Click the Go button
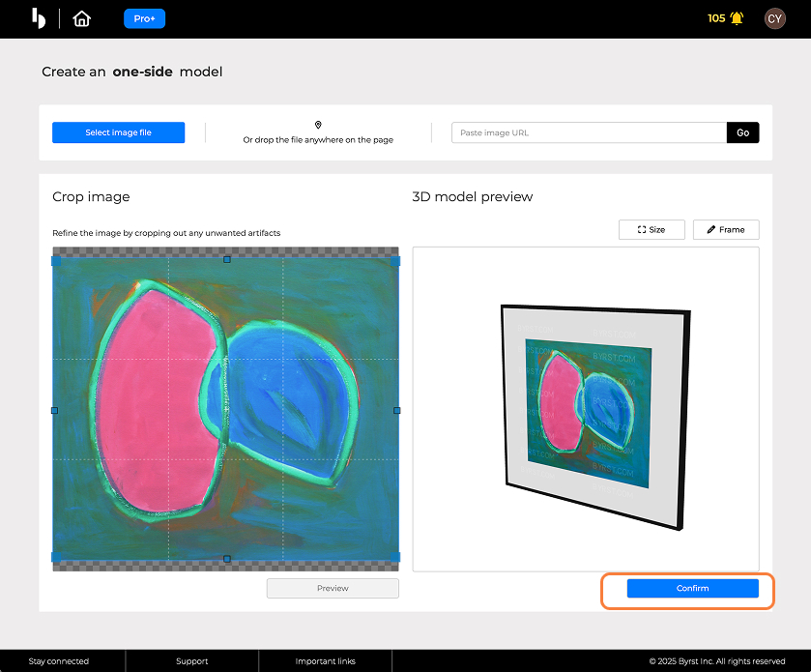This screenshot has height=672, width=811. 742,132
